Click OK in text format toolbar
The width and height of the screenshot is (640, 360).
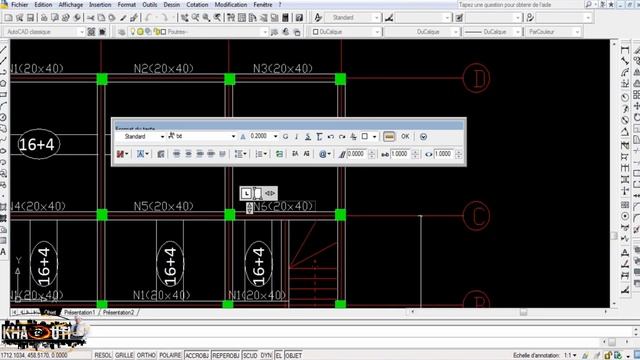coord(405,137)
